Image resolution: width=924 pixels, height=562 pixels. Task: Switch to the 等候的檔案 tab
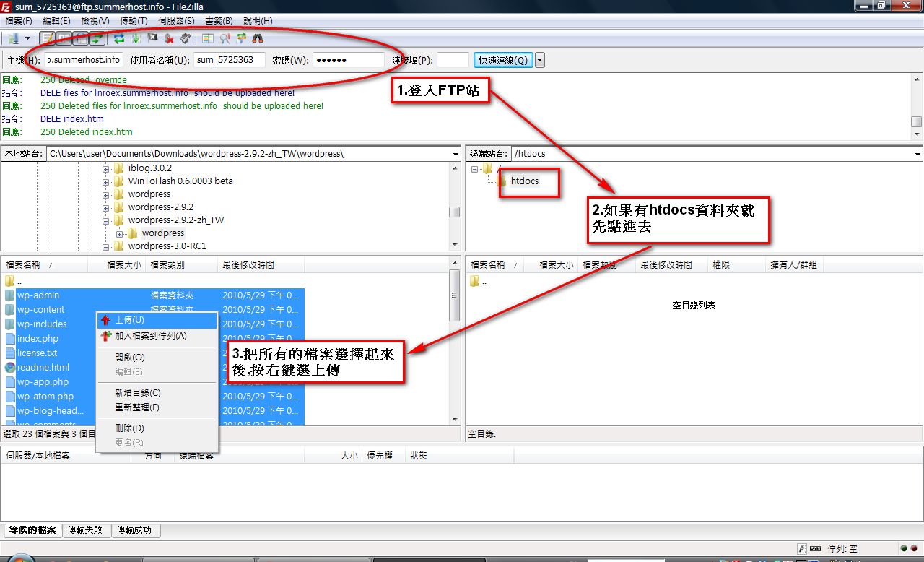click(32, 530)
